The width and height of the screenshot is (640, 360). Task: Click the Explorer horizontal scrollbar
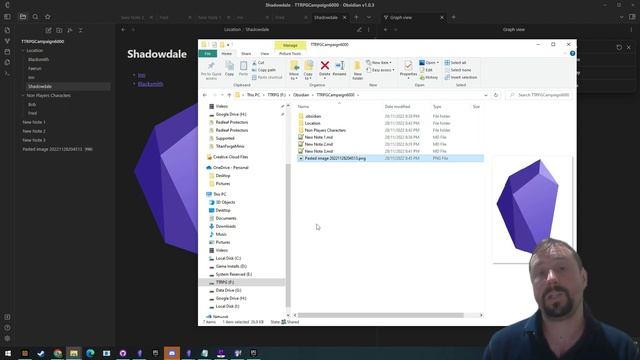(x=380, y=315)
